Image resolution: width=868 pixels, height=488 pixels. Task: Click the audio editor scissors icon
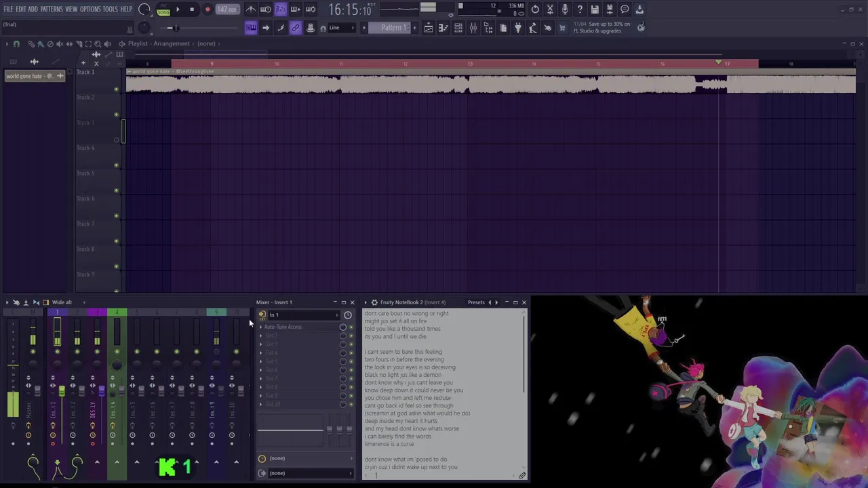[x=550, y=9]
